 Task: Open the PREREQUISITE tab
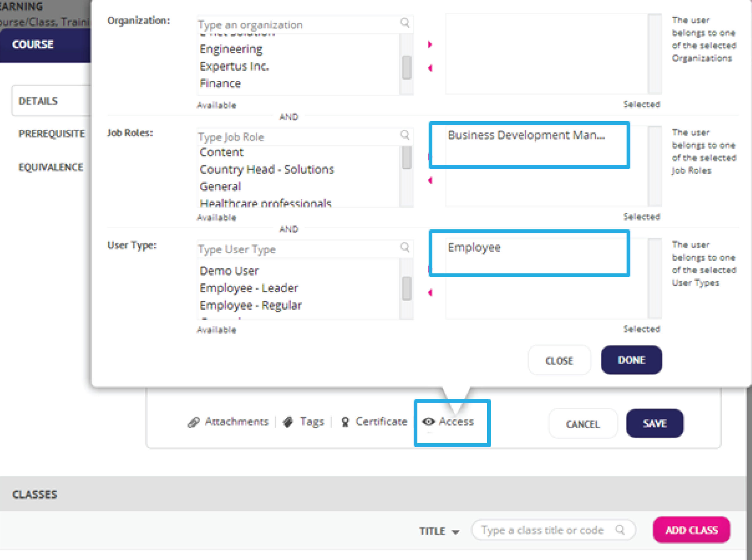51,134
